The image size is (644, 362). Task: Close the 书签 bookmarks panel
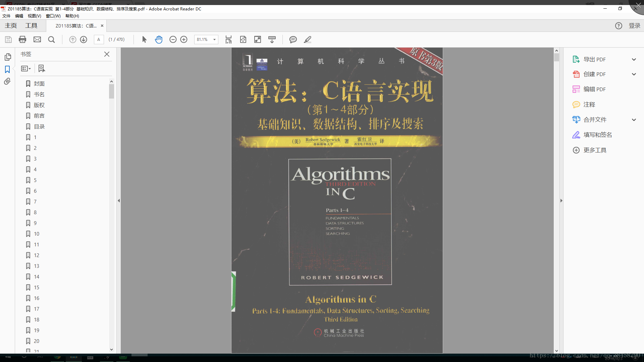[x=107, y=54]
